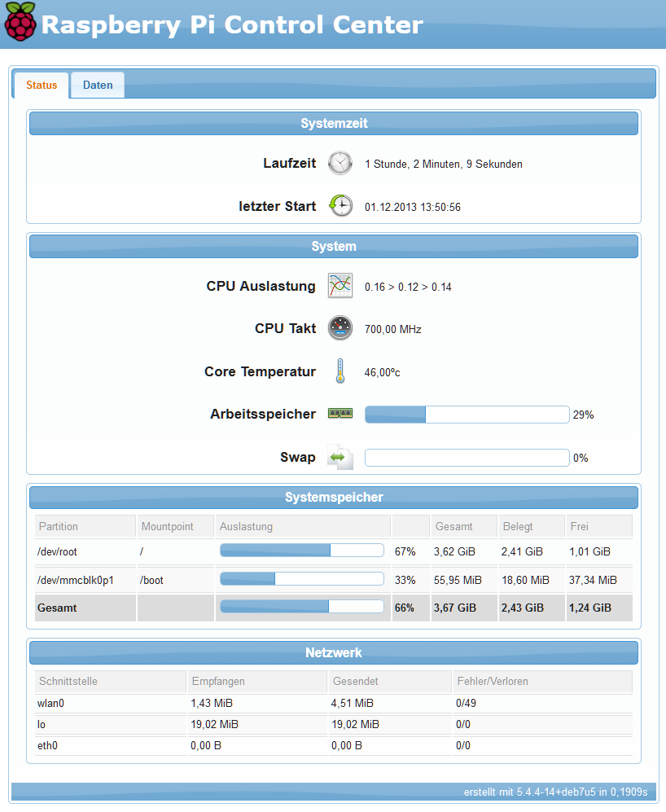Click the footer text 'erstellt mit 5.4.4-14+deb7u5'
The height and width of the screenshot is (812, 666).
pos(529,792)
